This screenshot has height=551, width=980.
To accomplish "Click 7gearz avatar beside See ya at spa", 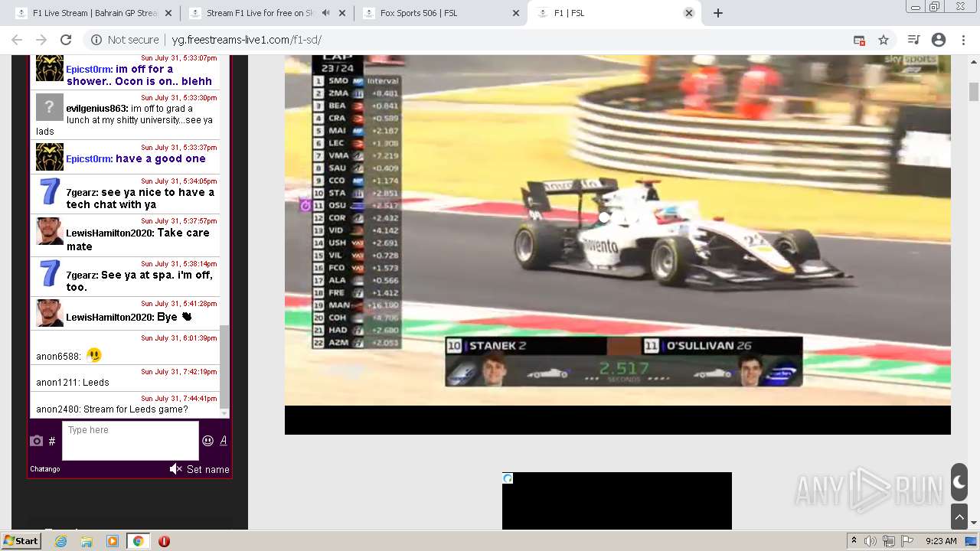I will (50, 274).
